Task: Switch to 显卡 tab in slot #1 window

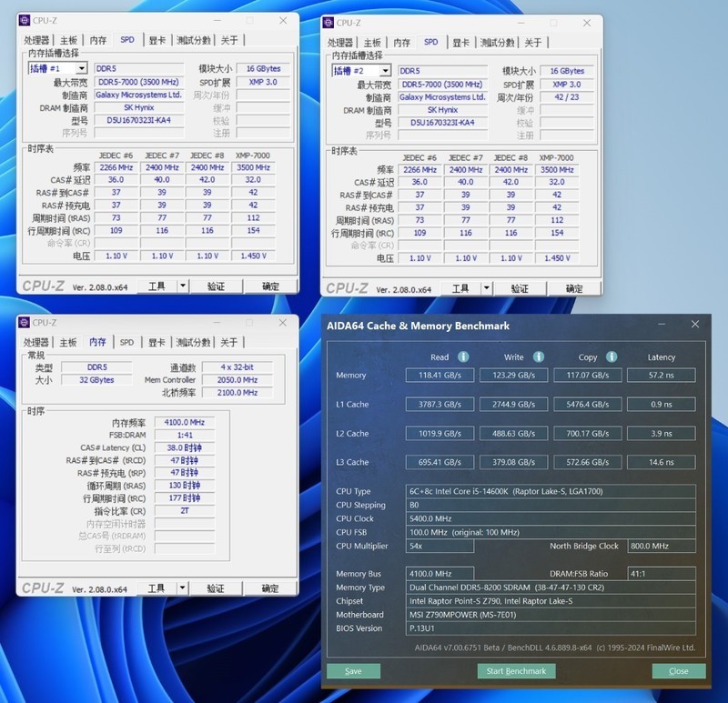Action: [x=159, y=40]
